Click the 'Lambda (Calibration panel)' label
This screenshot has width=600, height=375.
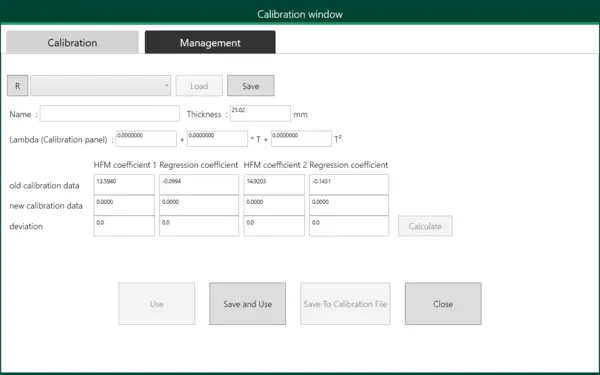pyautogui.click(x=58, y=140)
